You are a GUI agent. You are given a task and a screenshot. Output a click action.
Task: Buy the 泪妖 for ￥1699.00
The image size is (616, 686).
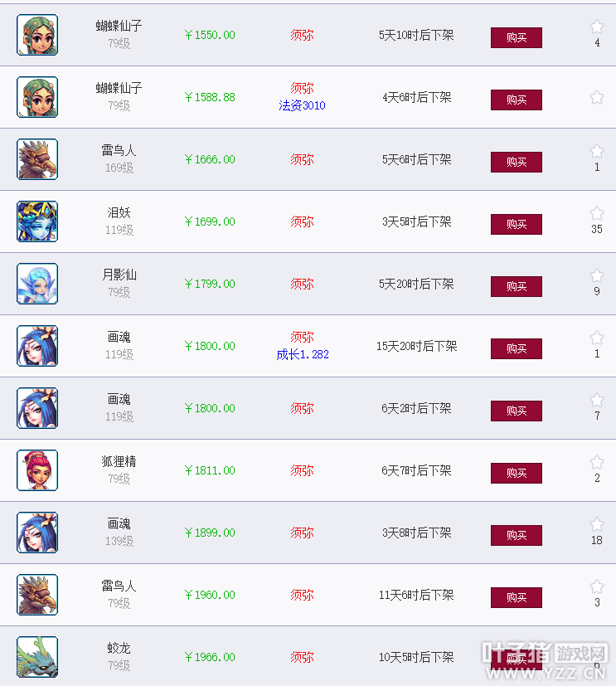click(517, 225)
